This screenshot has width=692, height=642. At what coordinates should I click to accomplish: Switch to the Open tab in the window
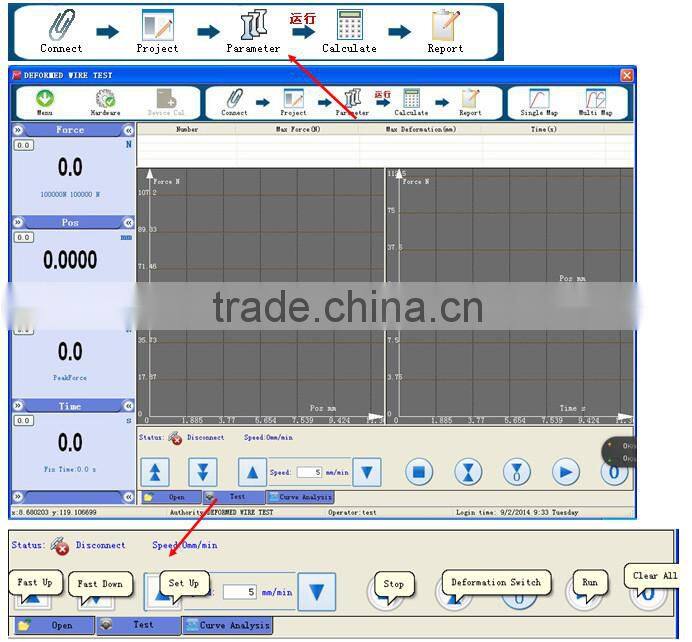171,497
